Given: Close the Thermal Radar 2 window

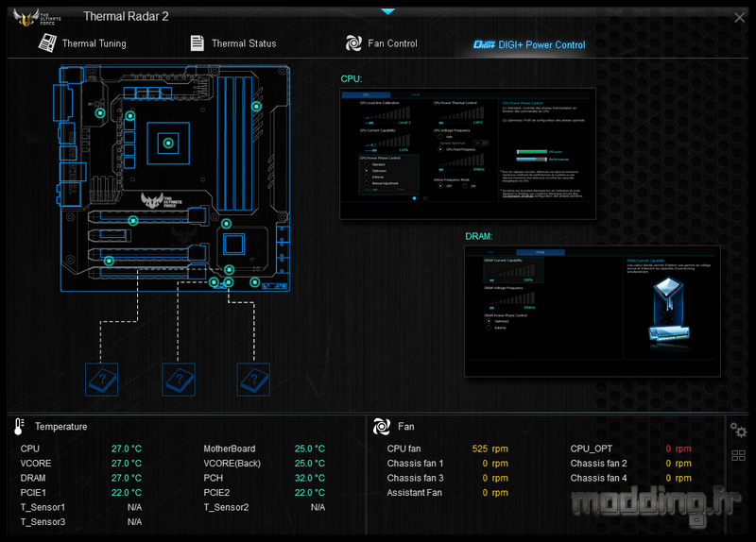Looking at the screenshot, I should (739, 18).
